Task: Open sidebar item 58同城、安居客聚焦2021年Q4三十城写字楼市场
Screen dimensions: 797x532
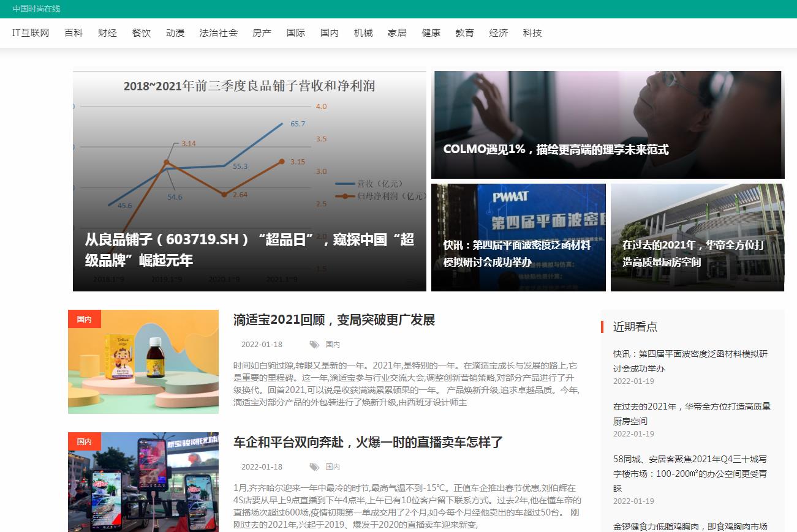Action: pos(690,474)
